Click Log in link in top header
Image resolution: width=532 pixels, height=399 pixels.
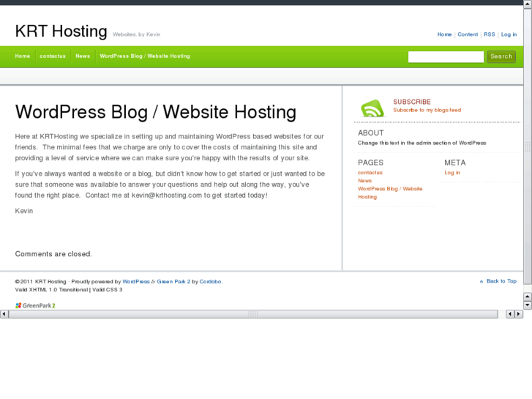click(x=509, y=34)
